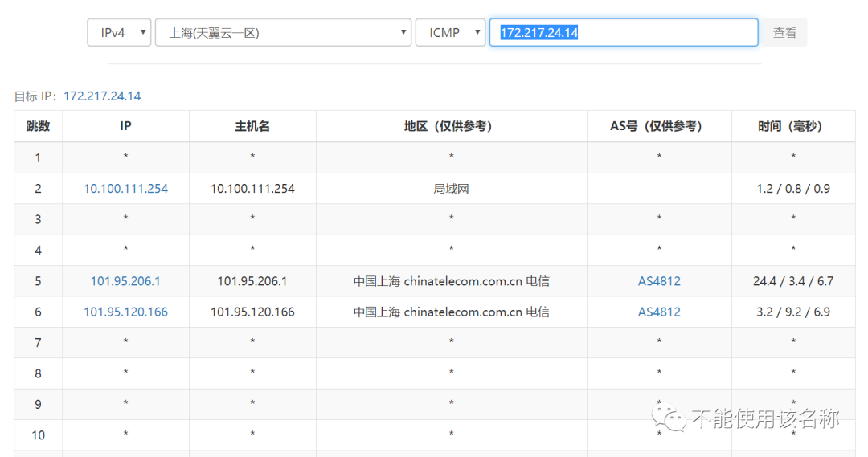The height and width of the screenshot is (457, 868).
Task: Select the 时间（毫秒）column header
Action: 792,126
